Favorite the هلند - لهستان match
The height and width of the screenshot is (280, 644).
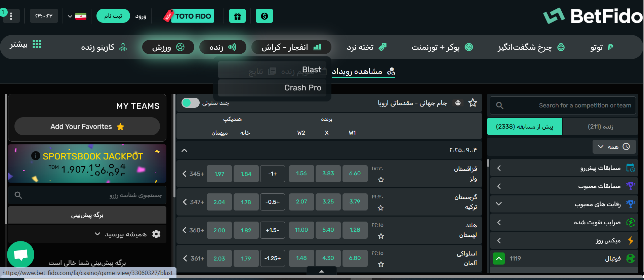[x=381, y=236]
